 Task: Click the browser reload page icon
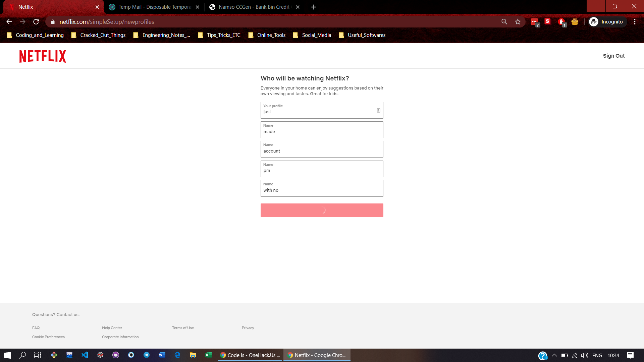36,22
